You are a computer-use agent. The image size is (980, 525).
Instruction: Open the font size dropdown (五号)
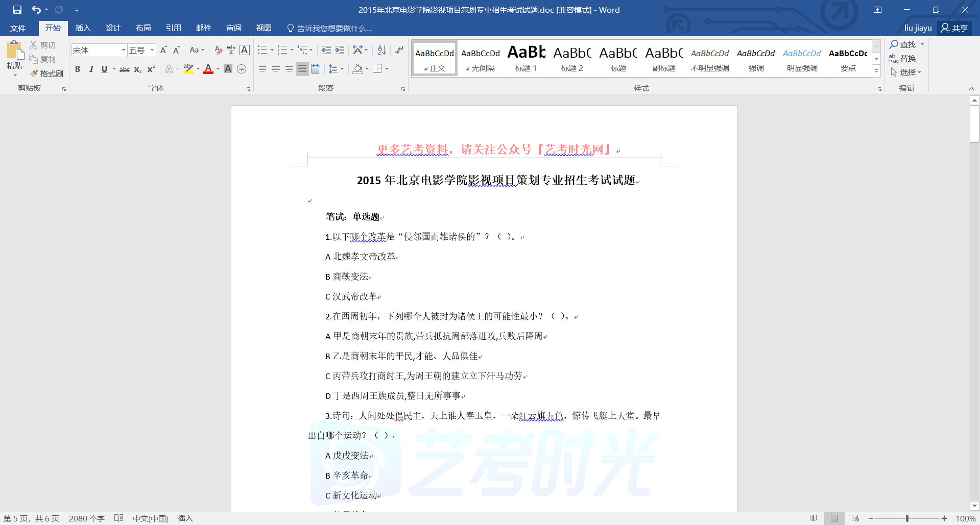click(152, 50)
